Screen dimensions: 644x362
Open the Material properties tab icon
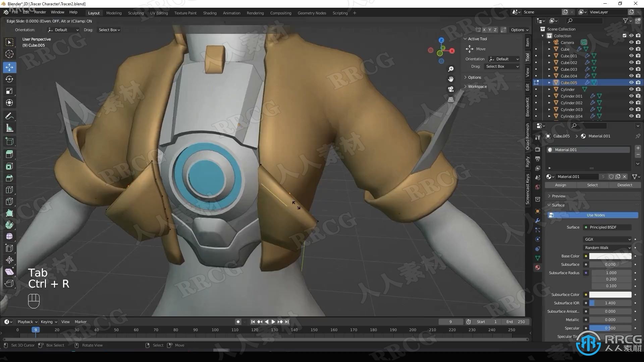click(x=538, y=267)
